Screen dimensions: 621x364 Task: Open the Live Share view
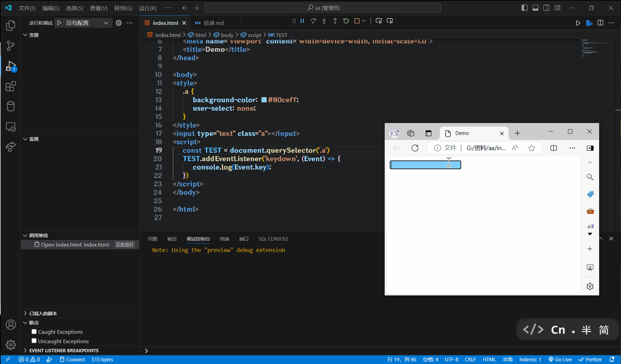coord(11,147)
